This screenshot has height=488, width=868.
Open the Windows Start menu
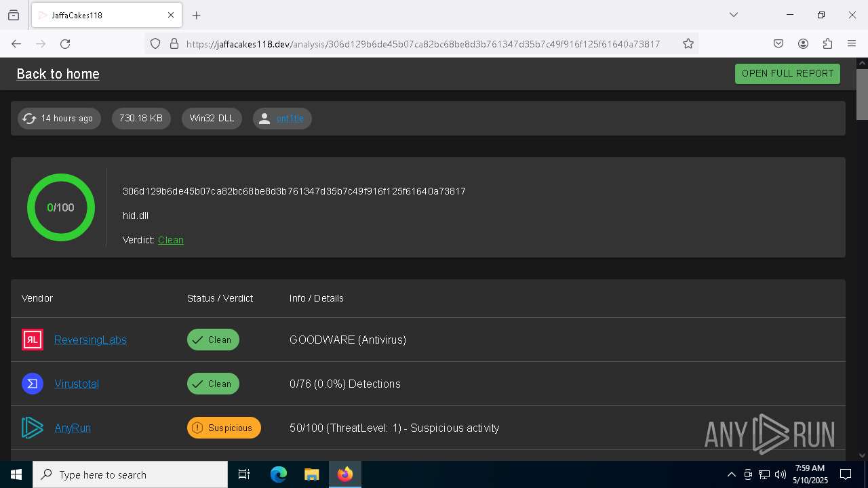pos(16,474)
